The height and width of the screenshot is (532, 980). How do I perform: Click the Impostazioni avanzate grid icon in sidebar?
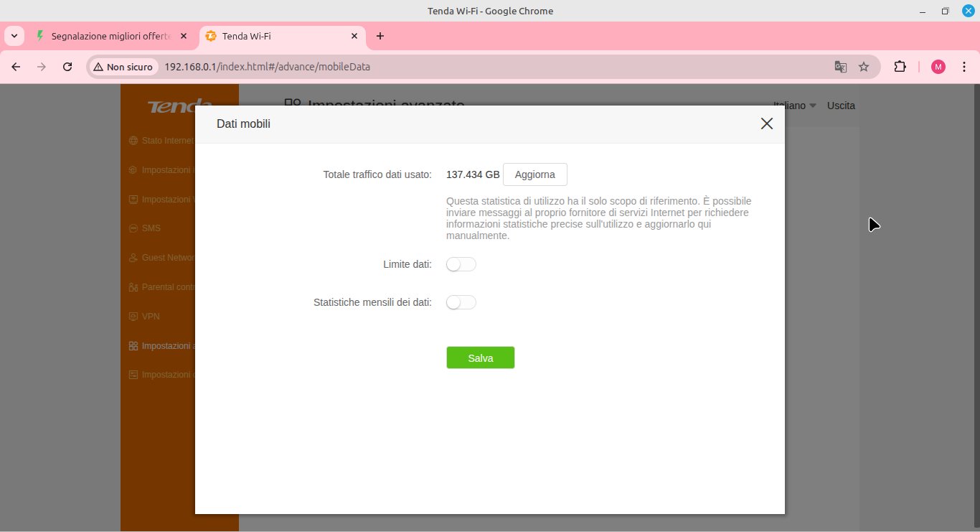(133, 346)
